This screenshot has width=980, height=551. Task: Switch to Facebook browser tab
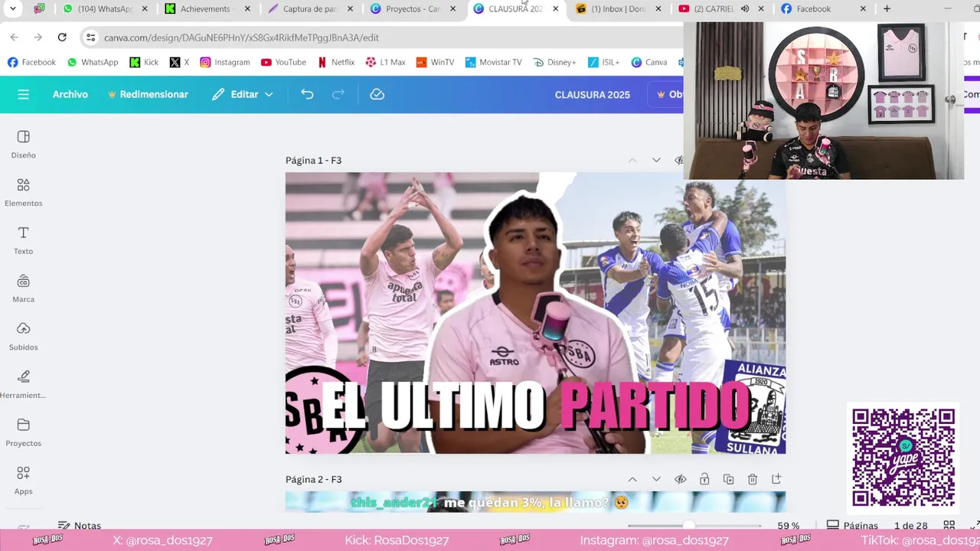[822, 9]
